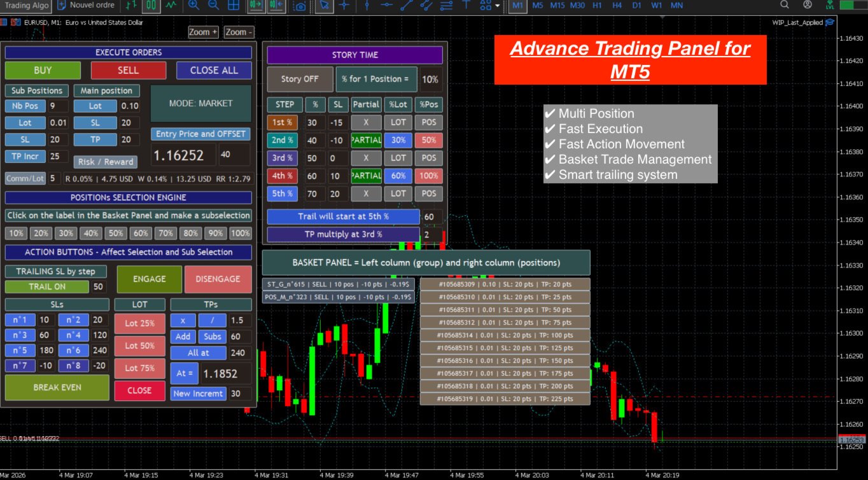This screenshot has width=868, height=480.
Task: Click the DISENGAGE button
Action: point(218,279)
